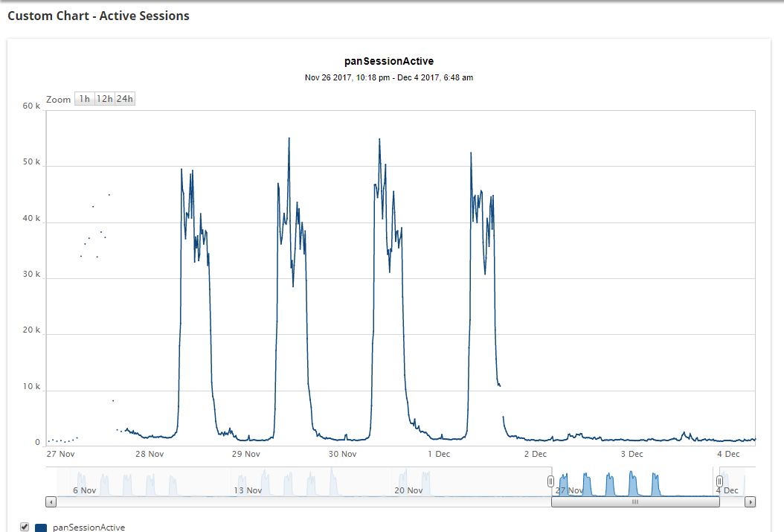The height and width of the screenshot is (532, 784).
Task: Click the 60 k y-axis label
Action: [31, 106]
